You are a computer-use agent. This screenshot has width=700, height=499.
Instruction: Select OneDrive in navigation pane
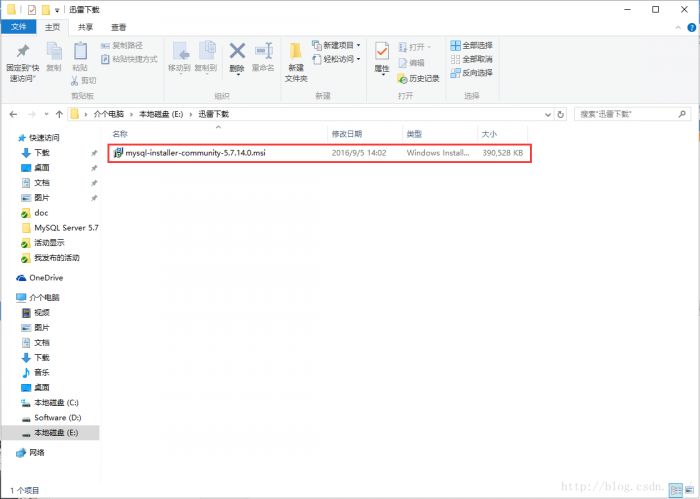pos(46,278)
